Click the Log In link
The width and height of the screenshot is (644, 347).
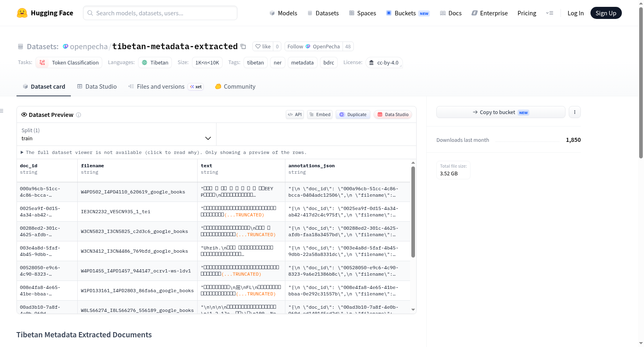point(576,13)
